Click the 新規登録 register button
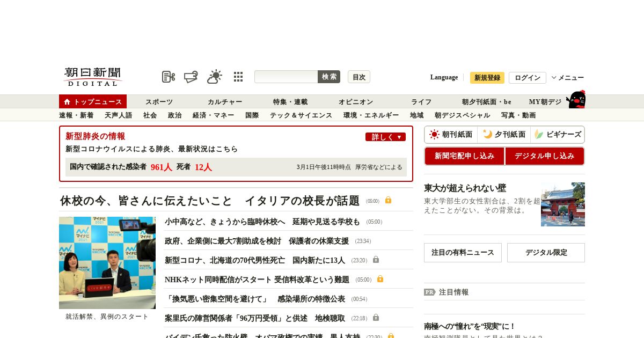Viewport: 644px width, 338px height. (487, 78)
